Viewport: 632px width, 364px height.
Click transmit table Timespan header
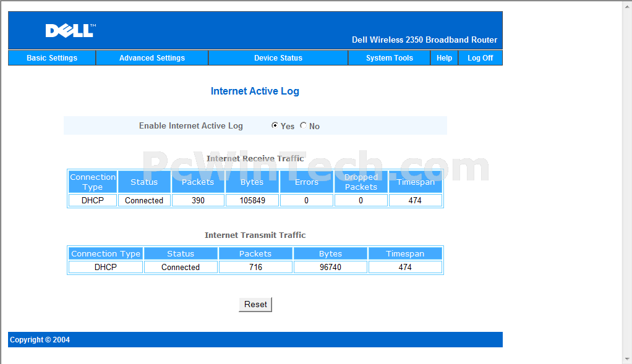(405, 253)
